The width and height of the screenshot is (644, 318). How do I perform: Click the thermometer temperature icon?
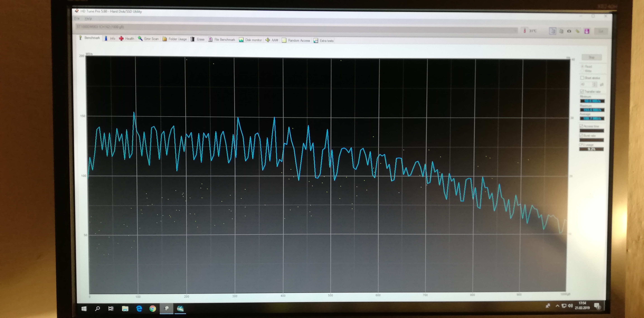[525, 31]
